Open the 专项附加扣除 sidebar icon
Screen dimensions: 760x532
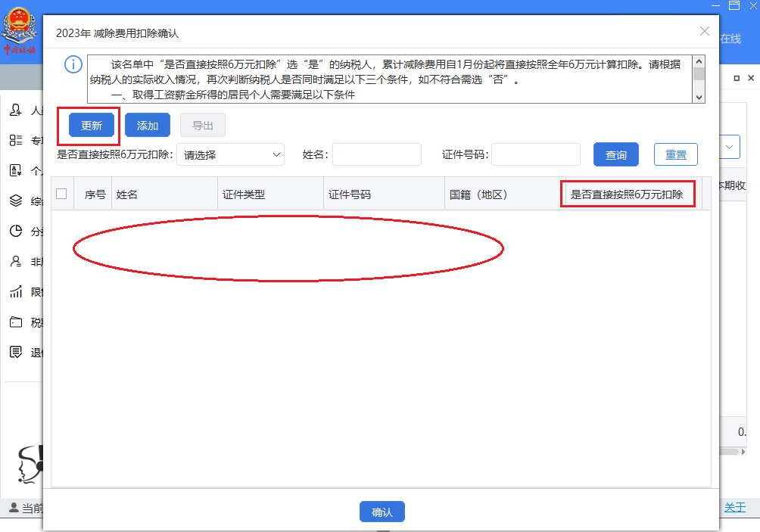coord(15,140)
